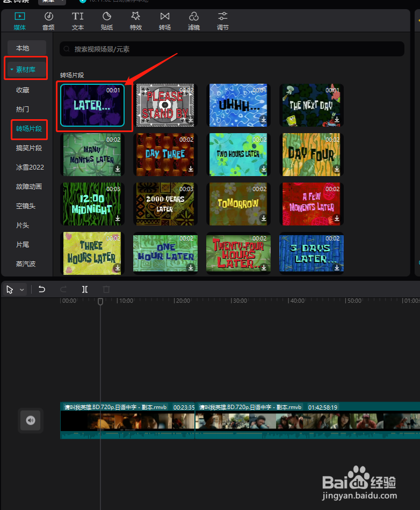Select the second clip lasting 01:42:58:19
This screenshot has width=420, height=510.
click(x=307, y=420)
